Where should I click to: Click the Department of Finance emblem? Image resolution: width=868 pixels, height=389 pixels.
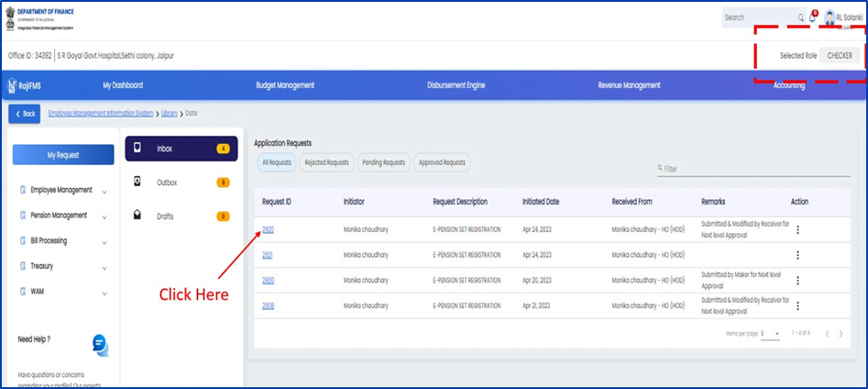point(9,19)
